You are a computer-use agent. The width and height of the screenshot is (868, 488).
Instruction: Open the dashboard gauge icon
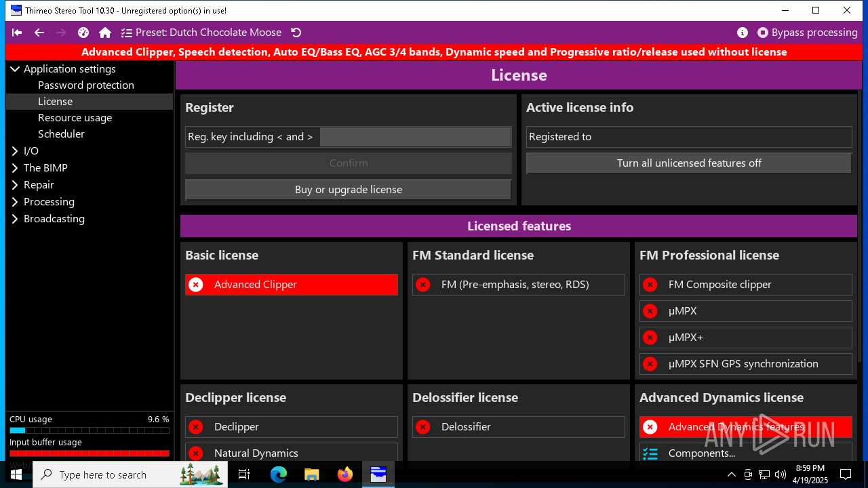click(x=83, y=33)
